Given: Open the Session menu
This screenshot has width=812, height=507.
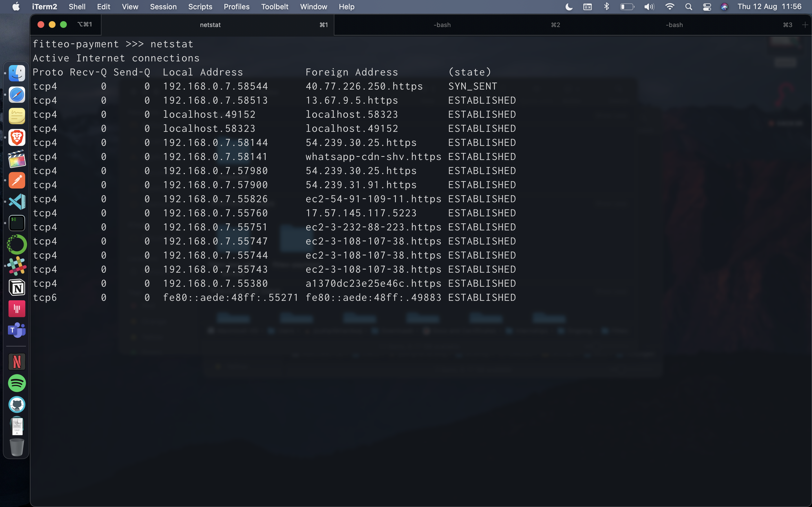Looking at the screenshot, I should [163, 7].
